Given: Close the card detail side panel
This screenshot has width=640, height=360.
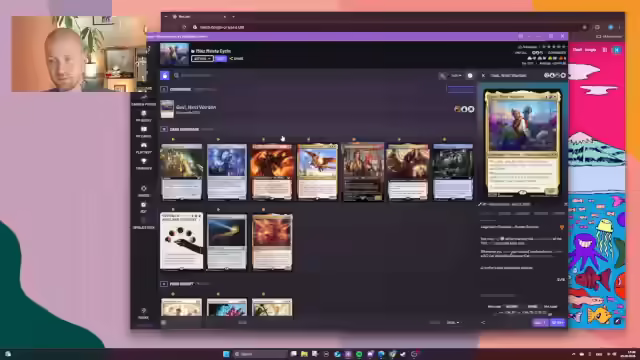Looking at the screenshot, I should (x=483, y=76).
